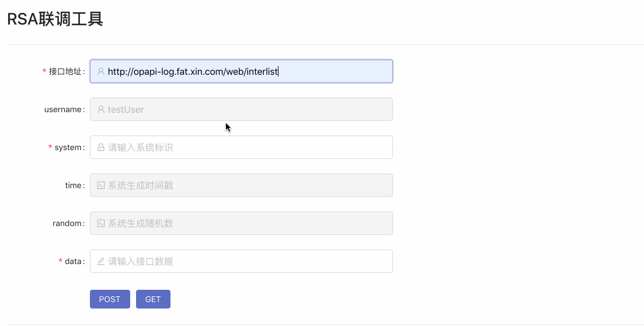Image resolution: width=644 pixels, height=326 pixels.
Task: Click lock icon in system field
Action: tap(101, 147)
